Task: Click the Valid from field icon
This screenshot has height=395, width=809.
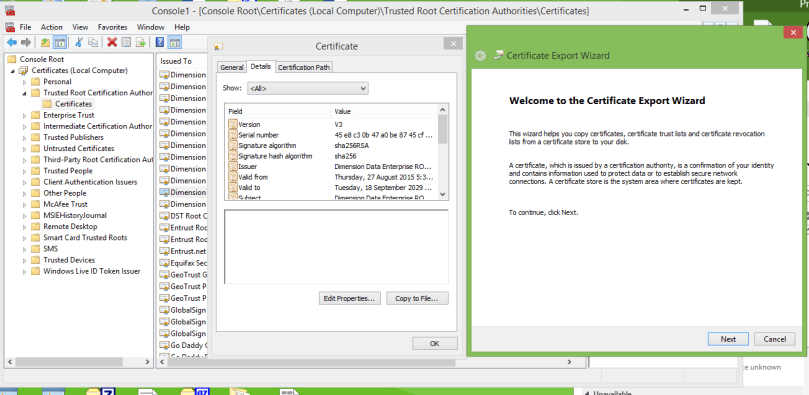Action: click(233, 177)
